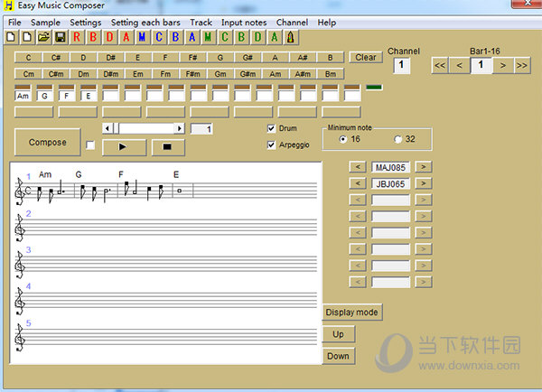
Task: Select the Em minor chord button
Action: (x=138, y=74)
